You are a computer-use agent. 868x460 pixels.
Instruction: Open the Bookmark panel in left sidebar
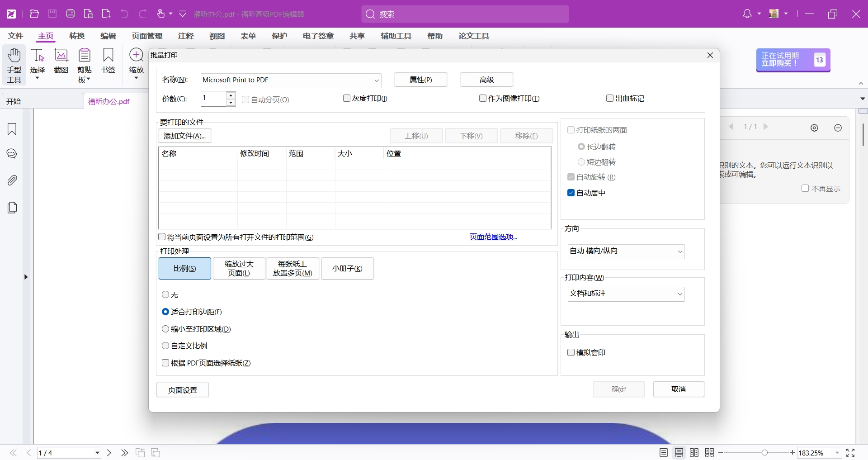12,129
